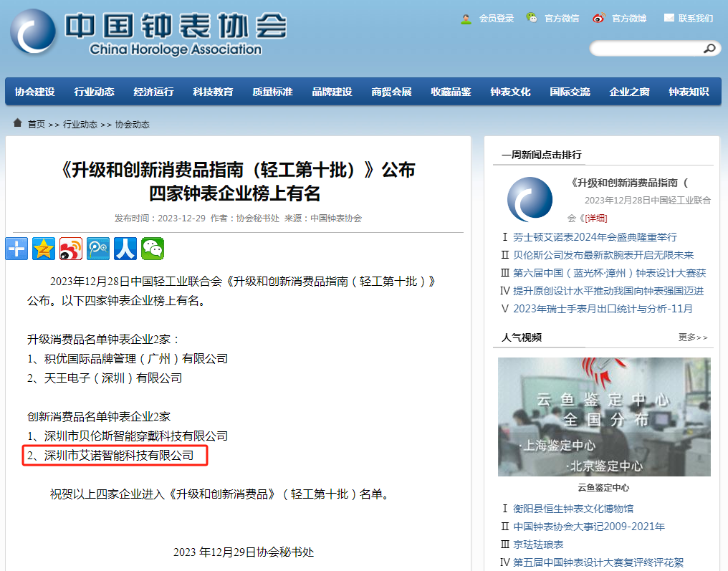728x571 pixels.
Task: Play the 云鱼鉴定中心 video thumbnail
Action: coord(605,417)
